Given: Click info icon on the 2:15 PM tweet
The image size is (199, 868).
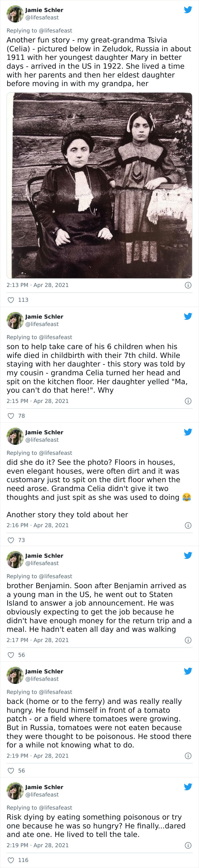Looking at the screenshot, I should (x=188, y=401).
